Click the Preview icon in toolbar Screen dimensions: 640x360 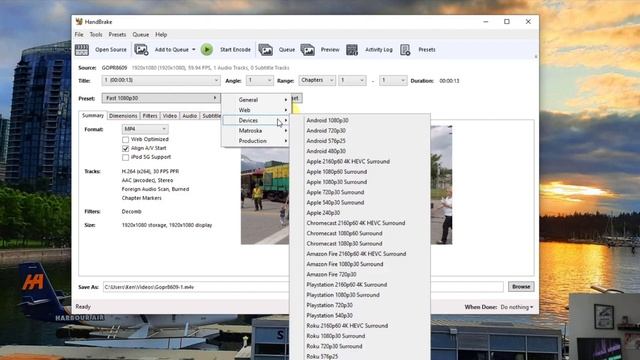point(307,50)
